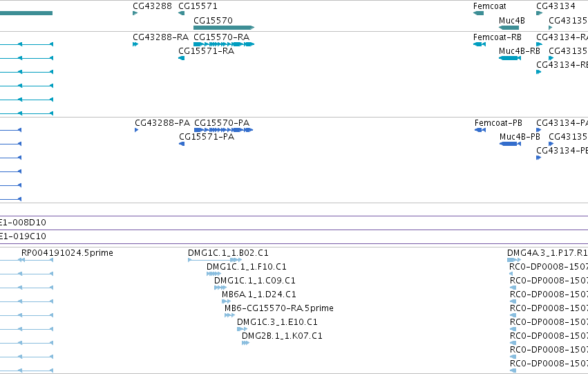Viewport: 588px width, 374px height.
Task: Click the Femcoat gene arrow glyph
Action: click(479, 13)
